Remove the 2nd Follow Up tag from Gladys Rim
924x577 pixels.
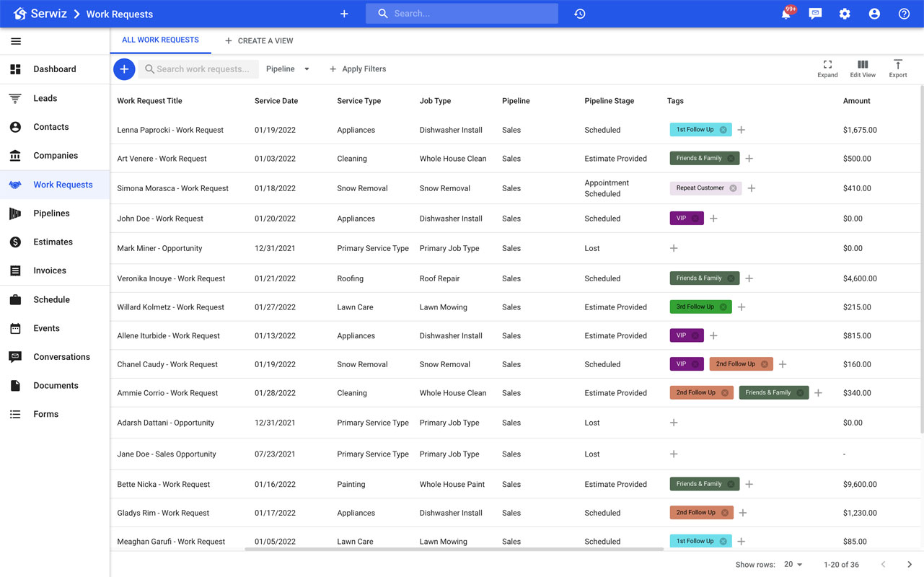pyautogui.click(x=725, y=513)
